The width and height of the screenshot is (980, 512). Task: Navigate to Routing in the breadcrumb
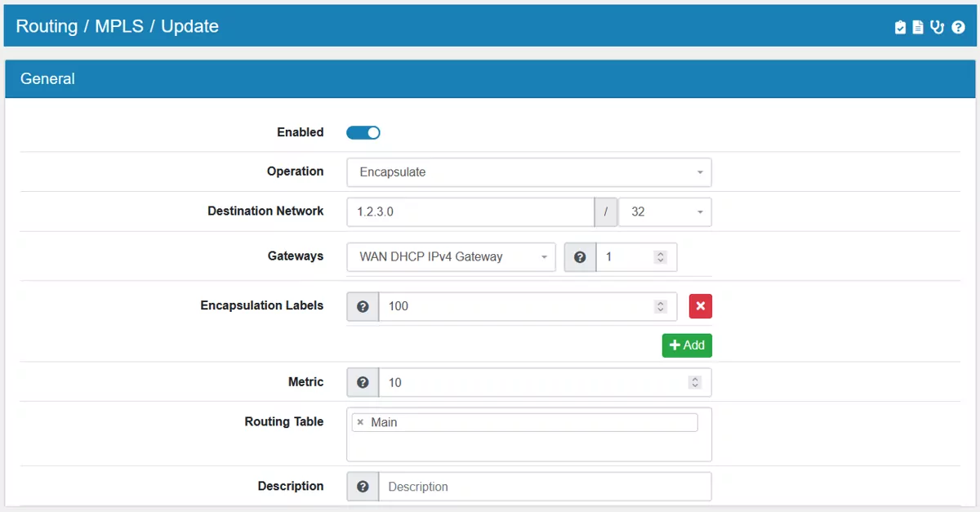[47, 25]
